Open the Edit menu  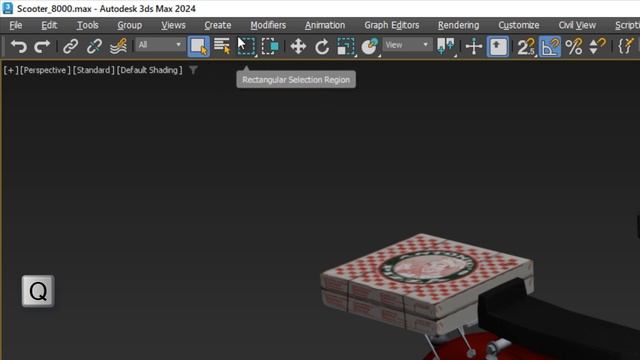click(49, 25)
